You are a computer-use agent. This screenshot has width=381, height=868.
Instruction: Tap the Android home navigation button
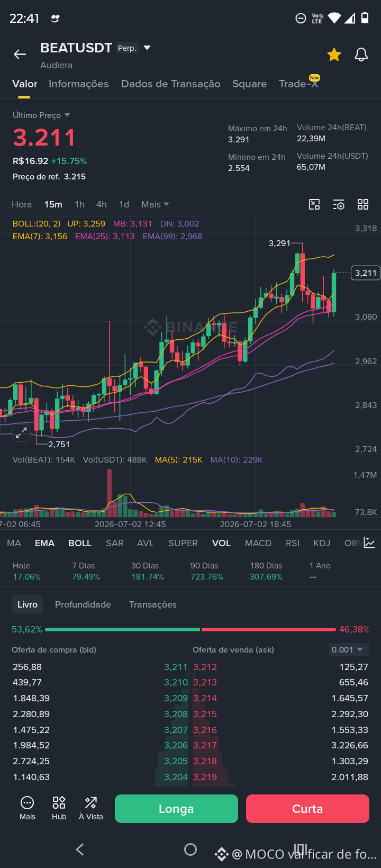pyautogui.click(x=190, y=849)
